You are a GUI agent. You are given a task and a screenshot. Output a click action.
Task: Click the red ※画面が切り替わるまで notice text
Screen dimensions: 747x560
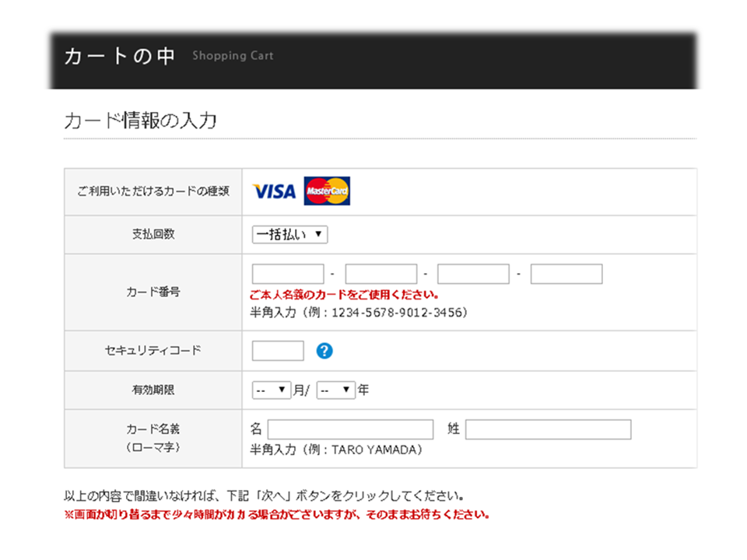point(277,515)
